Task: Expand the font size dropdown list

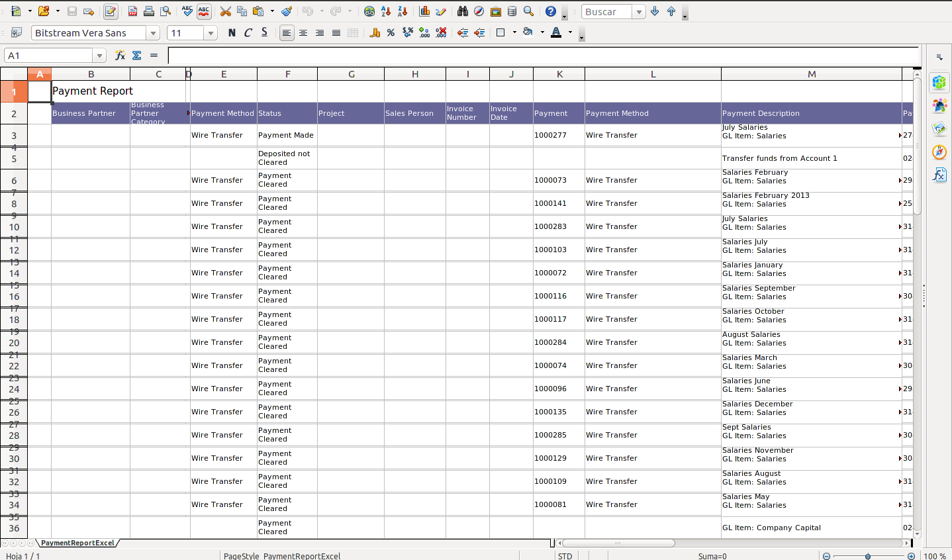Action: (211, 33)
